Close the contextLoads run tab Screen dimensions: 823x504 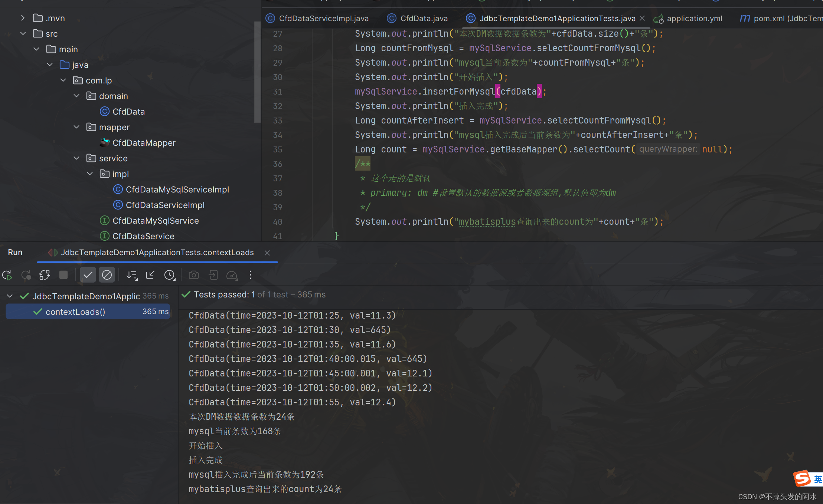pyautogui.click(x=267, y=253)
